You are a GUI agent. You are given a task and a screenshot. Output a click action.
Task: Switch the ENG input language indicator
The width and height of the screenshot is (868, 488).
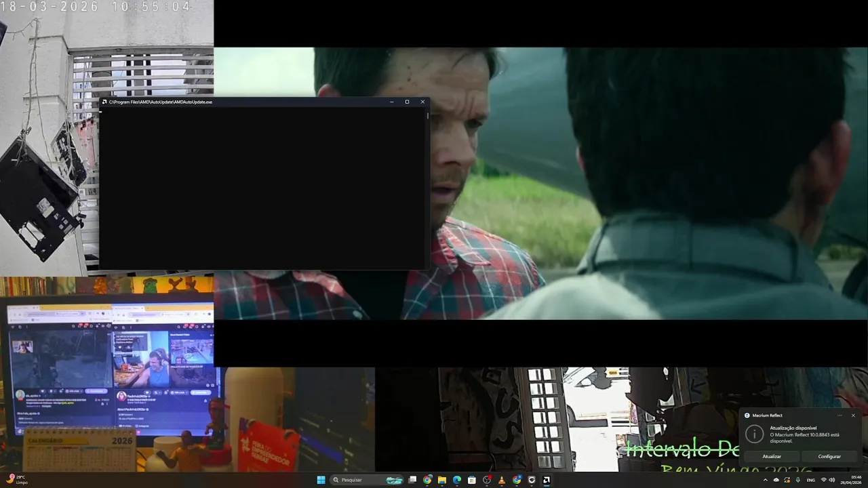(810, 480)
